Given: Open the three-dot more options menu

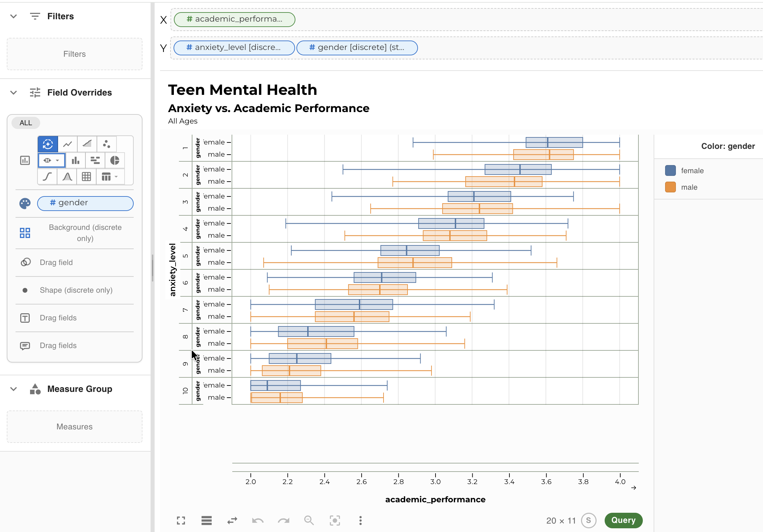Looking at the screenshot, I should tap(361, 521).
